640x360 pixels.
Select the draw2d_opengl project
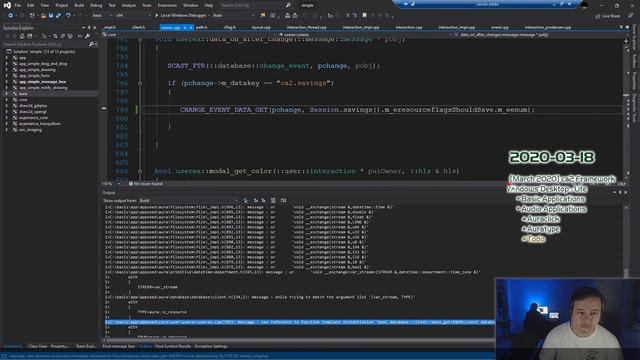click(x=33, y=112)
